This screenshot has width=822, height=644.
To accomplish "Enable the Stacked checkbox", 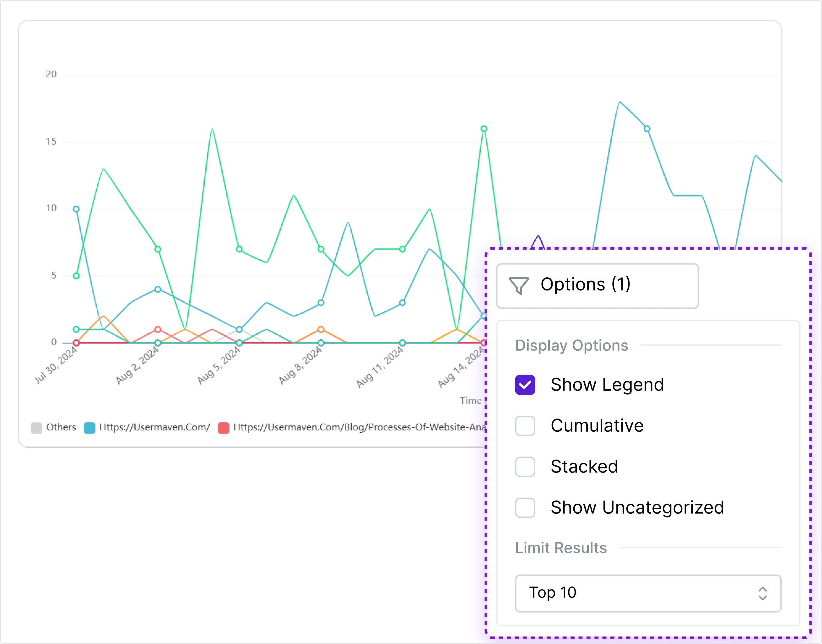I will (x=525, y=467).
